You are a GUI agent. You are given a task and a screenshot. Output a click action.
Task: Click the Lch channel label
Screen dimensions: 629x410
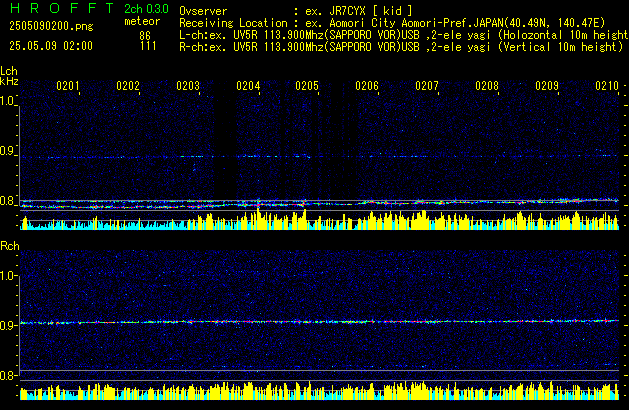pos(9,71)
